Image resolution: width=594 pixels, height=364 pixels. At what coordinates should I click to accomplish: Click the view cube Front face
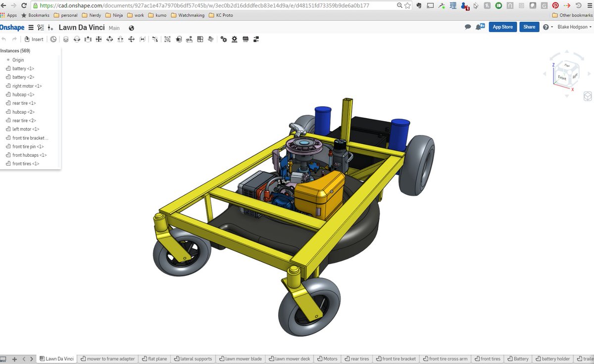pos(562,78)
